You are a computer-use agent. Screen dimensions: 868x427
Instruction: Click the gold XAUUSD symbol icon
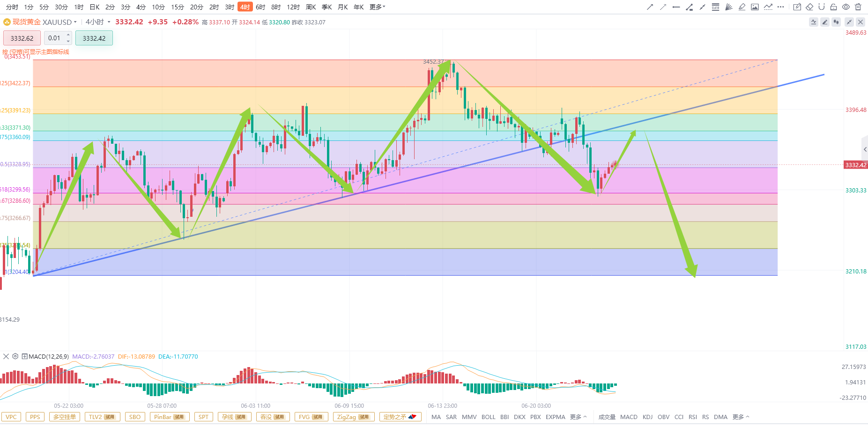pos(7,22)
